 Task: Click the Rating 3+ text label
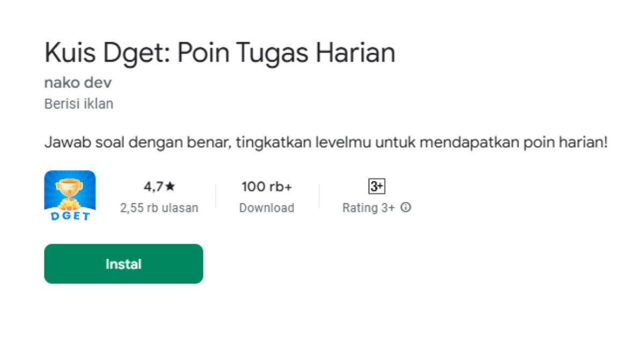pyautogui.click(x=369, y=208)
